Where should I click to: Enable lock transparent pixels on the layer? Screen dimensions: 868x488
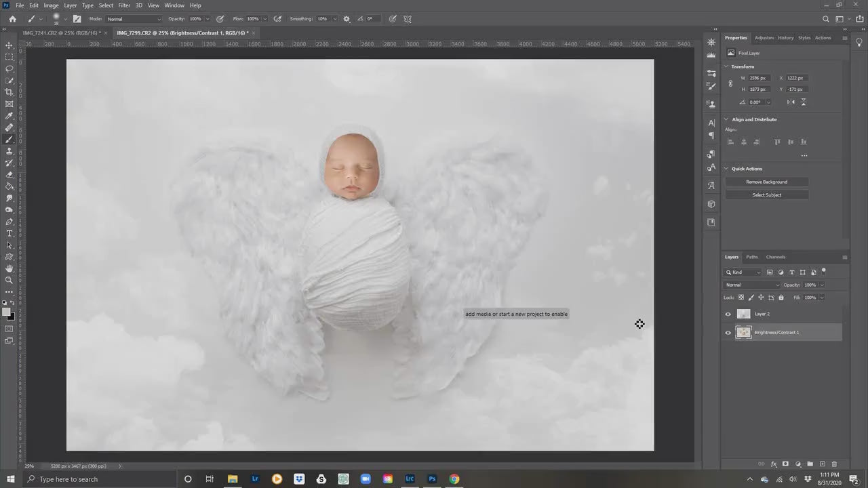click(741, 297)
